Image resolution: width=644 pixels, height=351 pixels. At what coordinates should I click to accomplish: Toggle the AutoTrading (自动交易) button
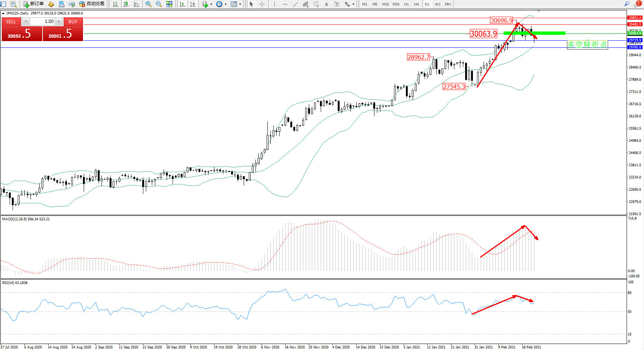coord(91,4)
